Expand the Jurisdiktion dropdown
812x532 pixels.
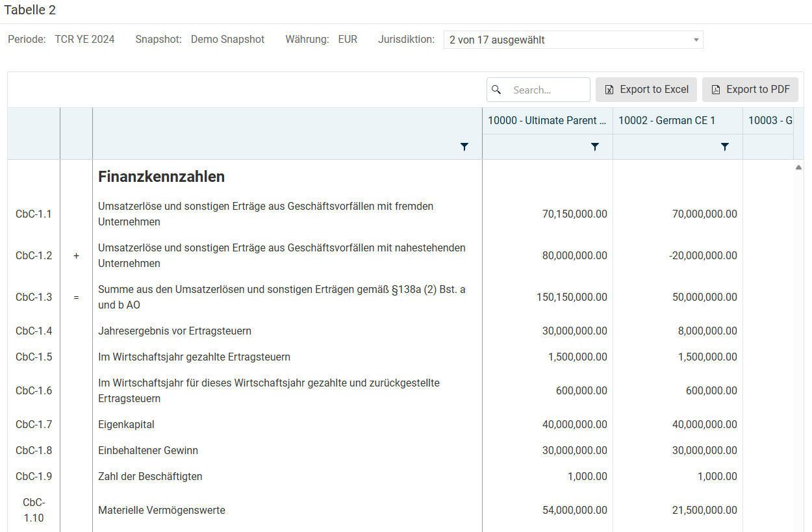[x=696, y=40]
